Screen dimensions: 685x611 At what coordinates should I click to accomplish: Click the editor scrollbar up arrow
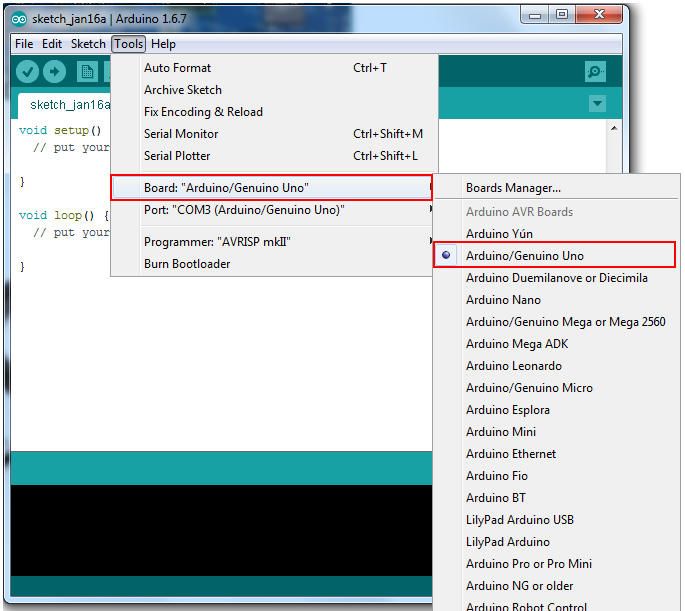coord(614,128)
